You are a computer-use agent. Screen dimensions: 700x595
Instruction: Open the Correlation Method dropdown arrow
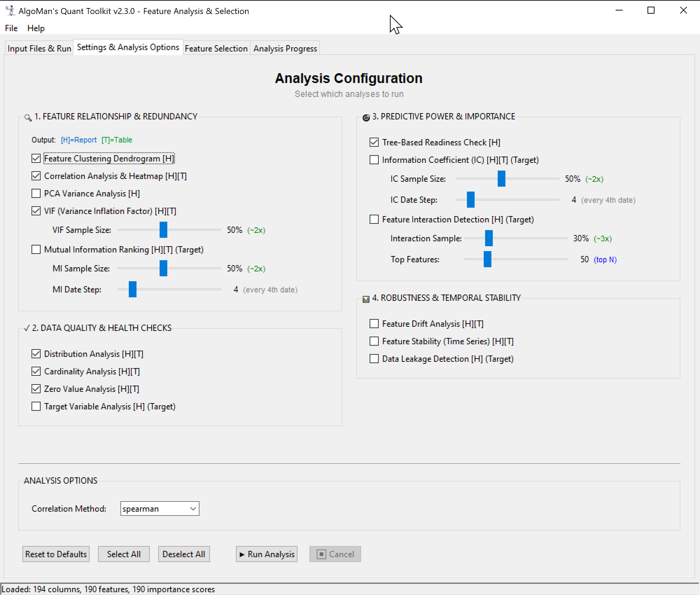click(193, 508)
